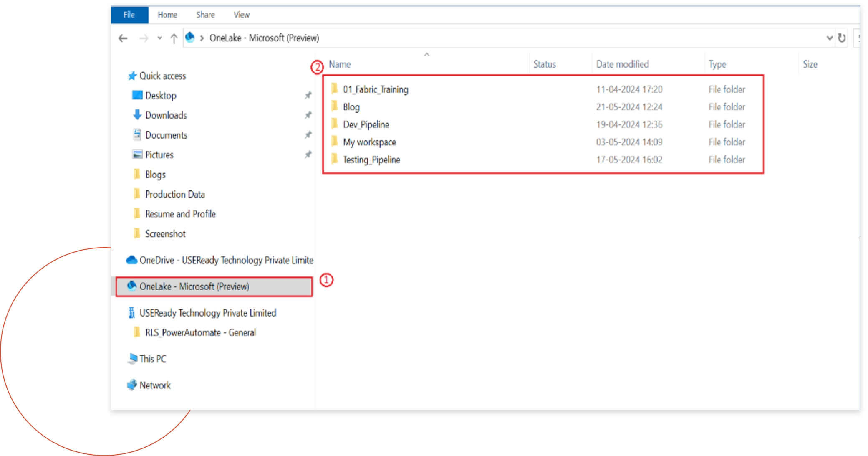Open Downloads in navigation pane
The image size is (868, 456).
(x=166, y=115)
